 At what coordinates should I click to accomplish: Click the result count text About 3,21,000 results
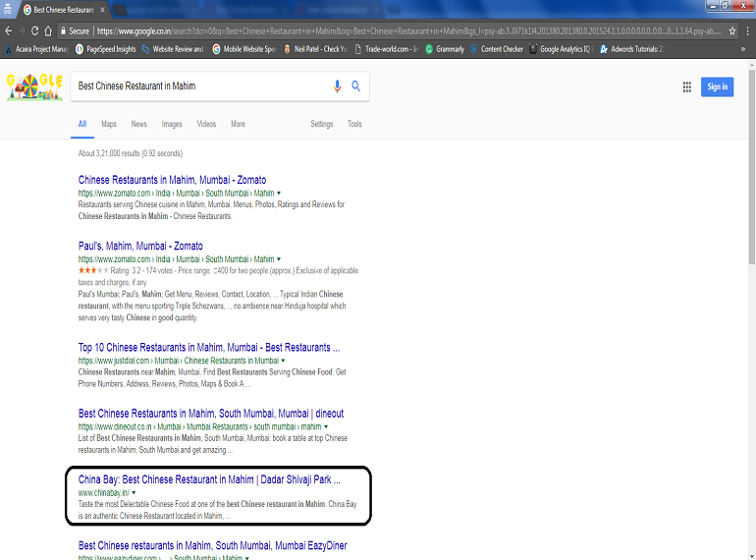pyautogui.click(x=131, y=153)
